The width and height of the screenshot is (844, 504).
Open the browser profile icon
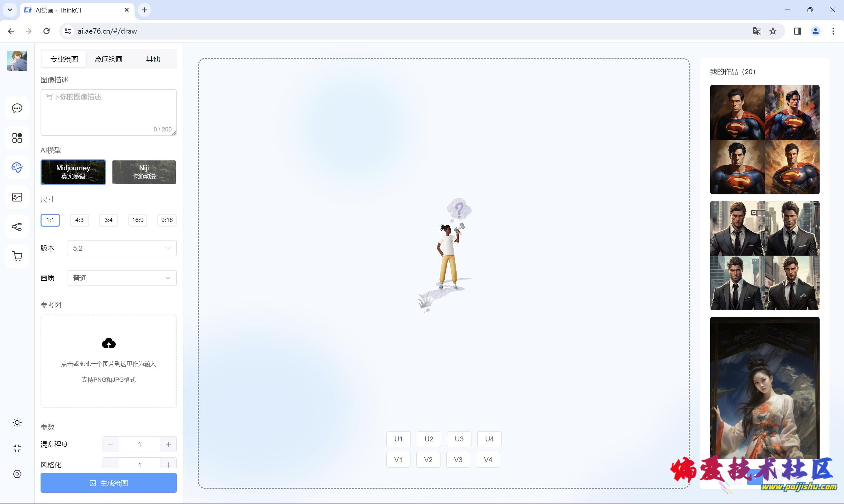coord(815,31)
